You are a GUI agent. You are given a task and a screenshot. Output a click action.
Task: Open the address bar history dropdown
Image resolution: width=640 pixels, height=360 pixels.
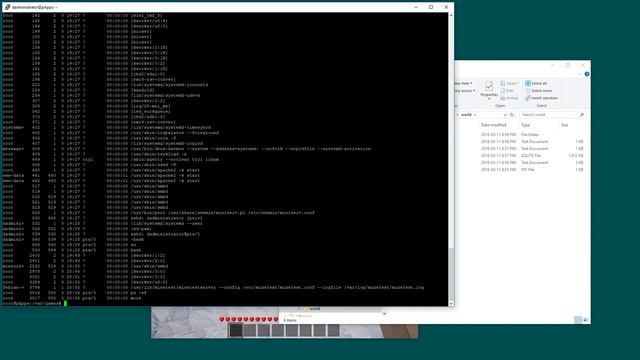[x=505, y=115]
